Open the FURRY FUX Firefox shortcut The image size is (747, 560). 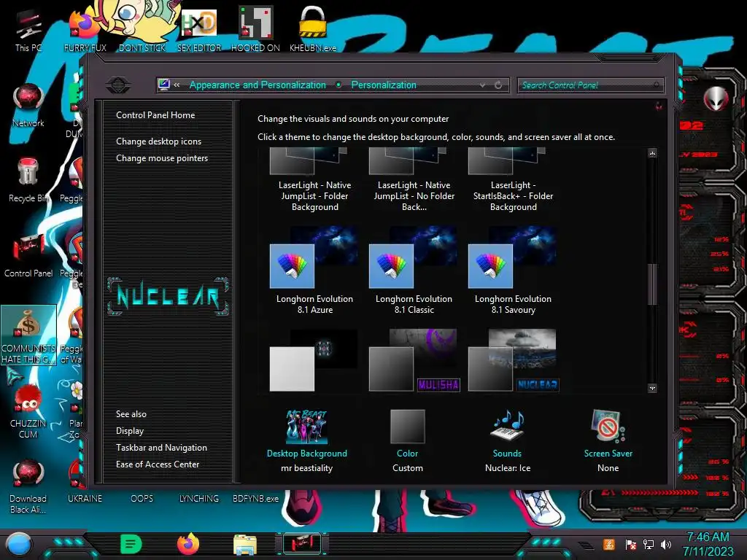(85, 31)
